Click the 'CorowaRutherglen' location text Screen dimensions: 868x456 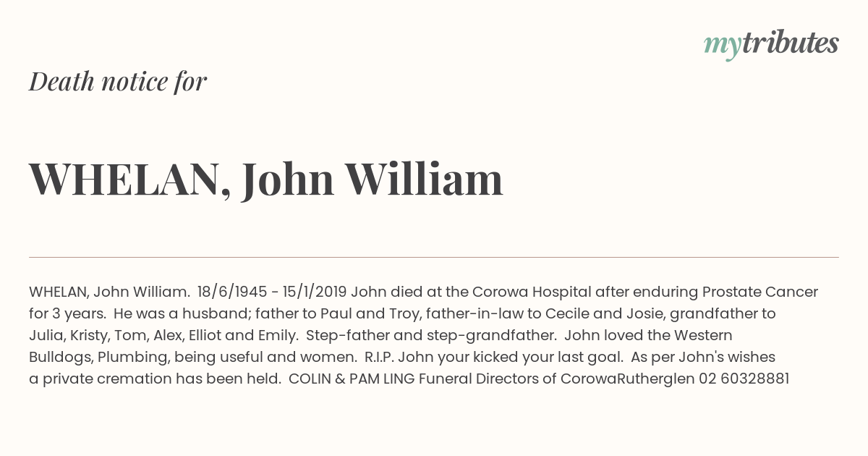(628, 379)
